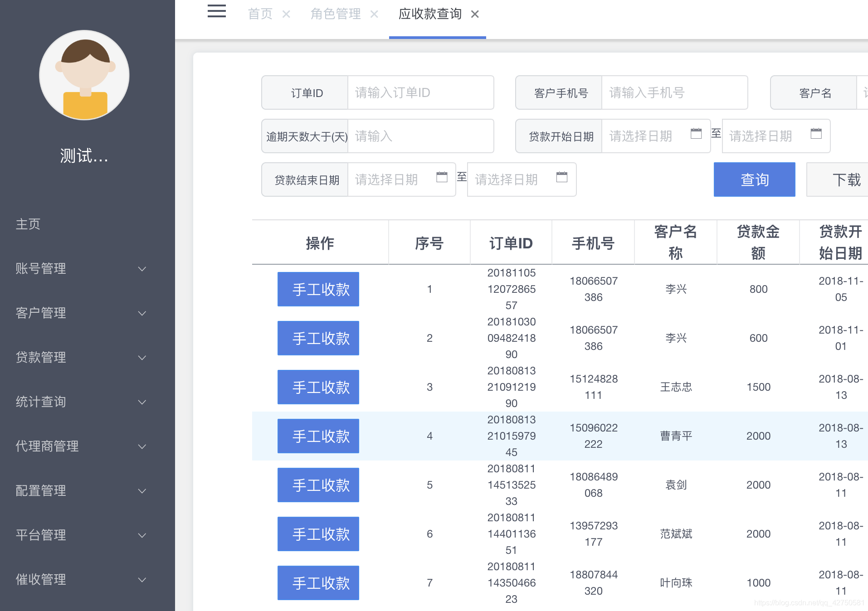Click 手工收款 for customer 叶向珠
Viewport: 868px width, 611px height.
[x=318, y=583]
